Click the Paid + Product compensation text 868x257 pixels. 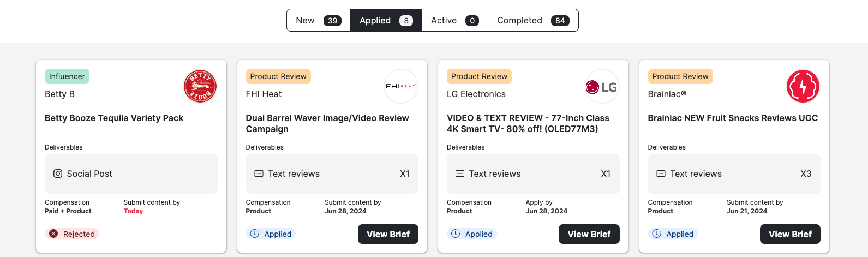click(x=68, y=211)
